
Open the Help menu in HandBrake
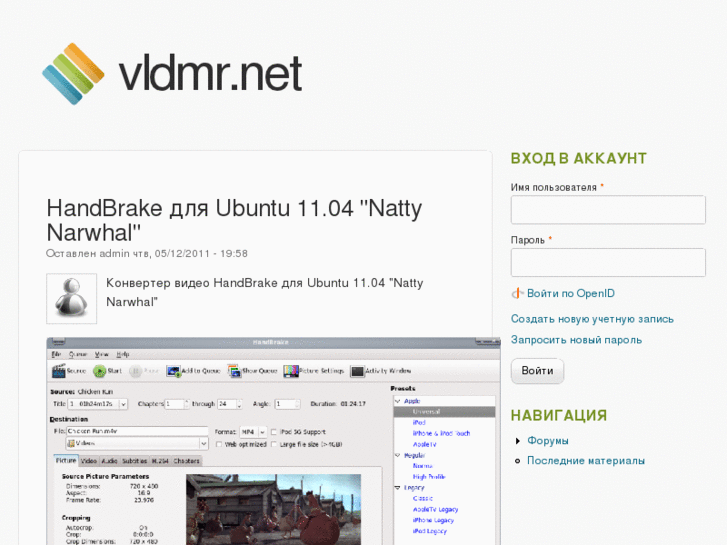[122, 354]
